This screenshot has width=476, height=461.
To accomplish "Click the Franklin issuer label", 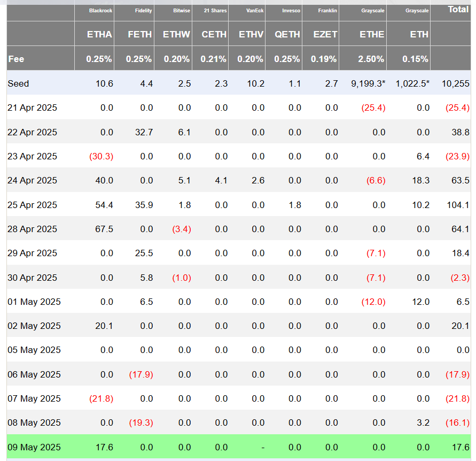I will tap(327, 11).
